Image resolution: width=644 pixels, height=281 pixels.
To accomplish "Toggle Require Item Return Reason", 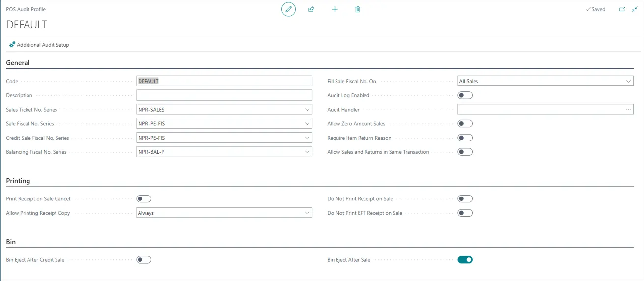I will 465,138.
